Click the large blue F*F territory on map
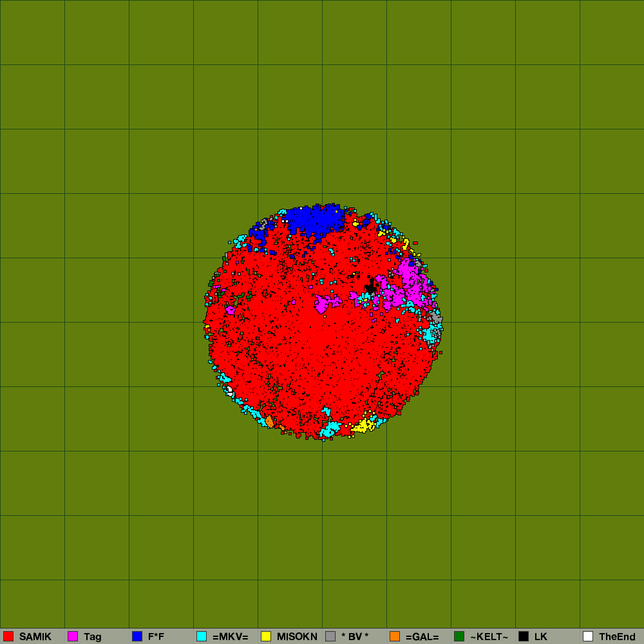644x644 pixels. pyautogui.click(x=314, y=221)
